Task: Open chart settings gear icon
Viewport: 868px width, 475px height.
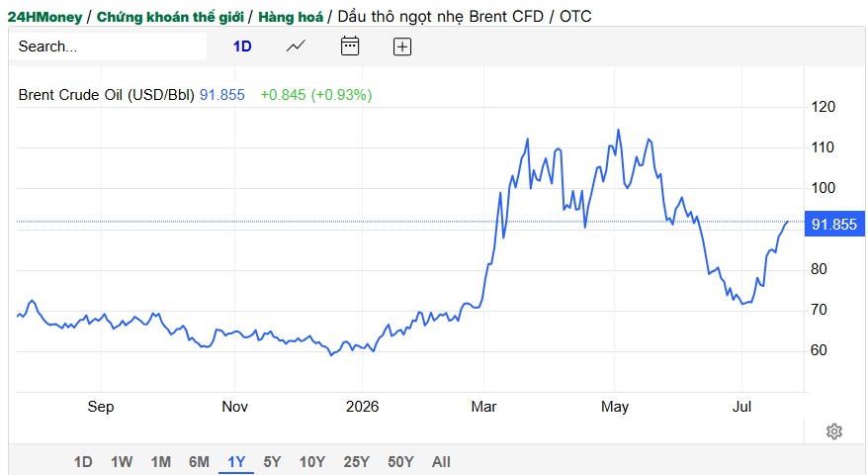Action: point(834,431)
